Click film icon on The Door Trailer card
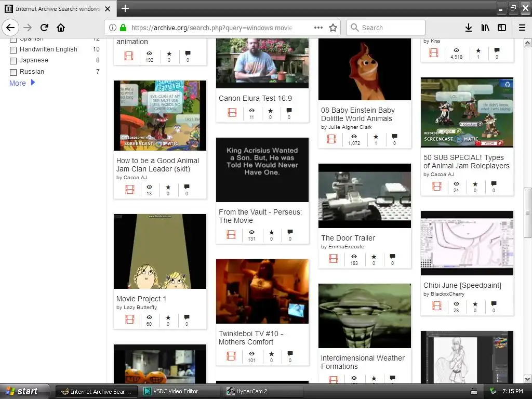The height and width of the screenshot is (399, 532). point(334,259)
